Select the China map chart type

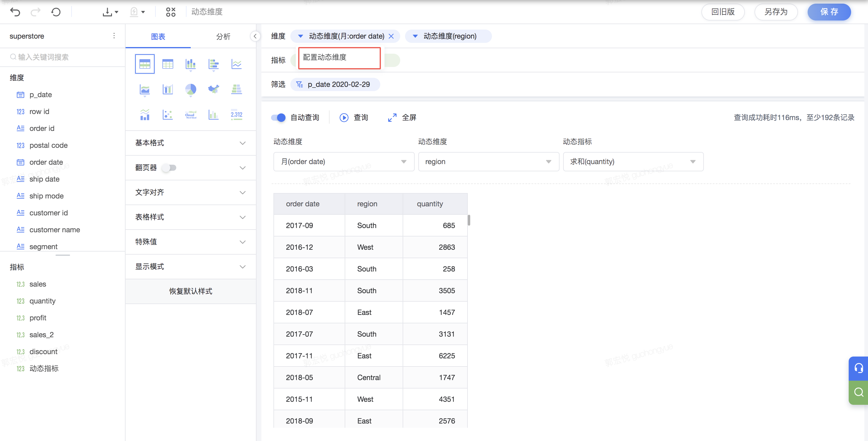tap(214, 90)
